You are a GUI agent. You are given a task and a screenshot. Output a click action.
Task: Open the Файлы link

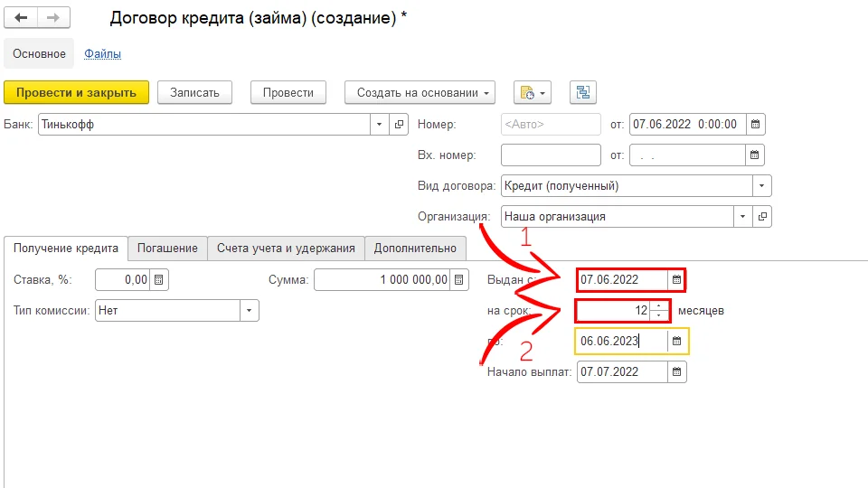tap(102, 54)
